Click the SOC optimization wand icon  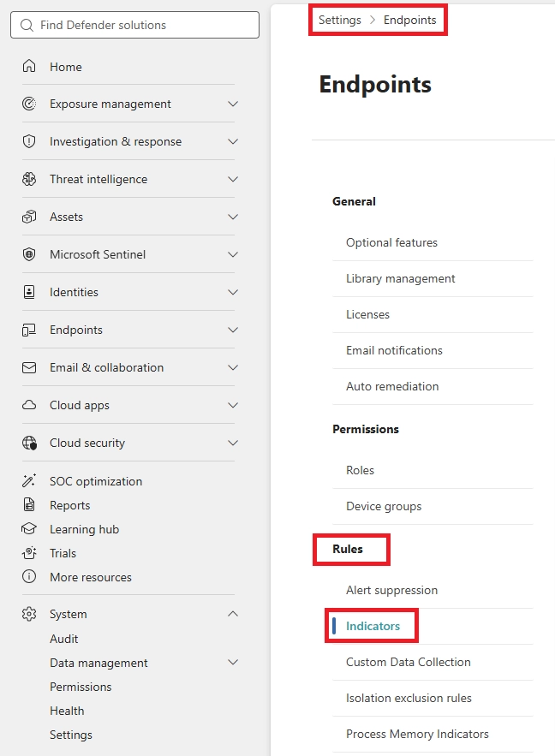click(x=29, y=480)
